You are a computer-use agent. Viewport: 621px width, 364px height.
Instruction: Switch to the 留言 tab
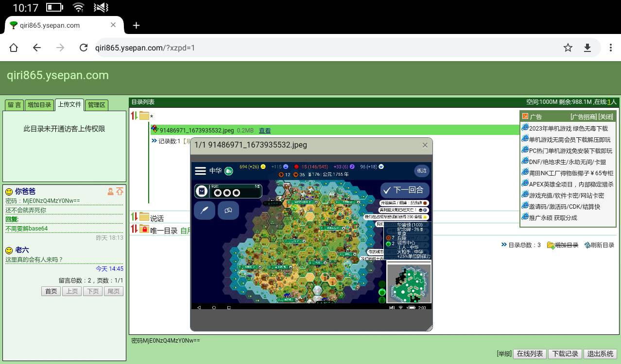[x=14, y=105]
